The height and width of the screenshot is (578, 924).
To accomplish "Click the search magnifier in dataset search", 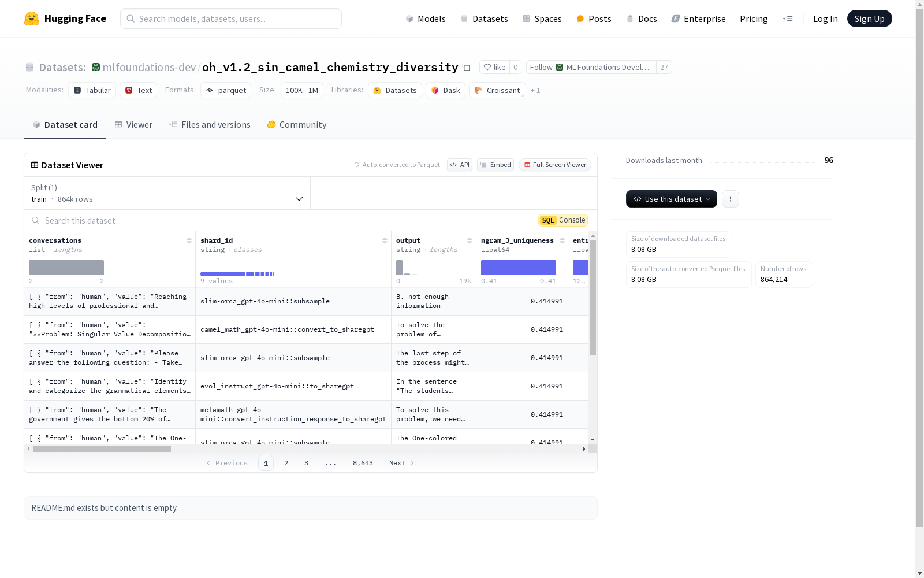I will pos(36,220).
